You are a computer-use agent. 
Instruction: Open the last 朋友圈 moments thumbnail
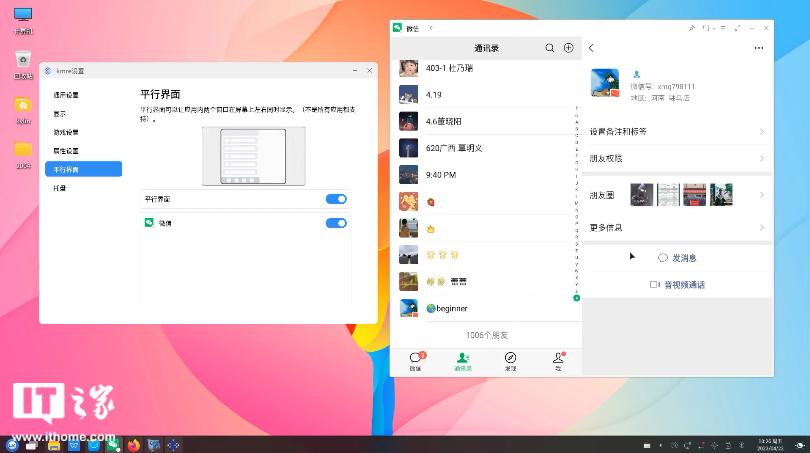tap(721, 195)
